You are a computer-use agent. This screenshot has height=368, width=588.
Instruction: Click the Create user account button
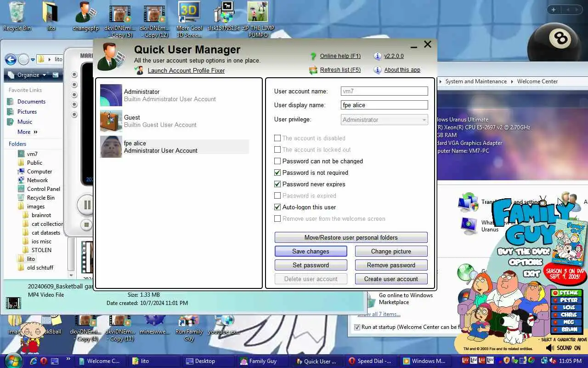pos(391,279)
